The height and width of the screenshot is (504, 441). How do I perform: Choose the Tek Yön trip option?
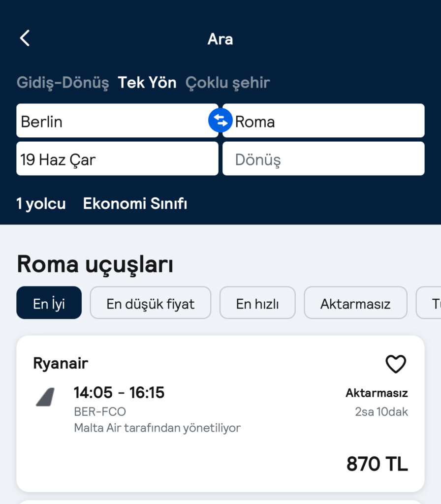(147, 83)
